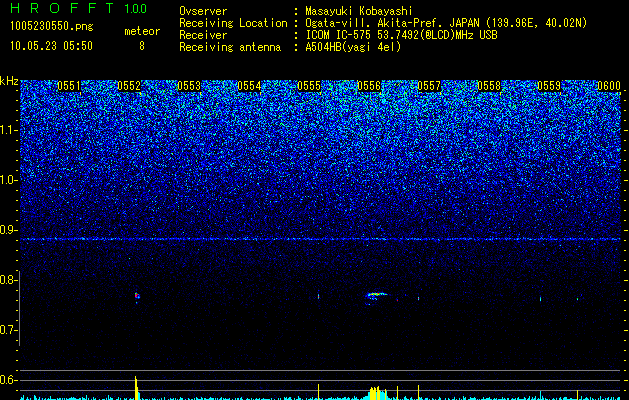Click the meteor count value 8
This screenshot has width=629, height=400.
pos(142,46)
